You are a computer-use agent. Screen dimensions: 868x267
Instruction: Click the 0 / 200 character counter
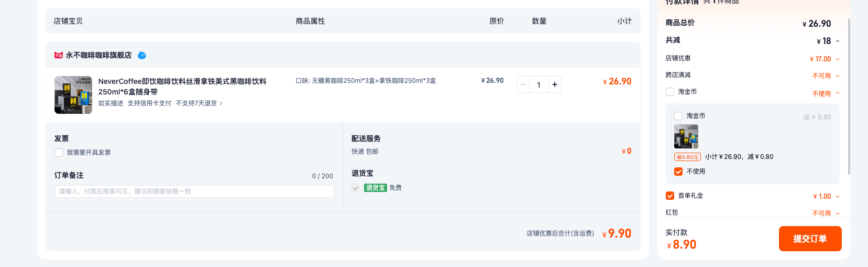coord(323,176)
